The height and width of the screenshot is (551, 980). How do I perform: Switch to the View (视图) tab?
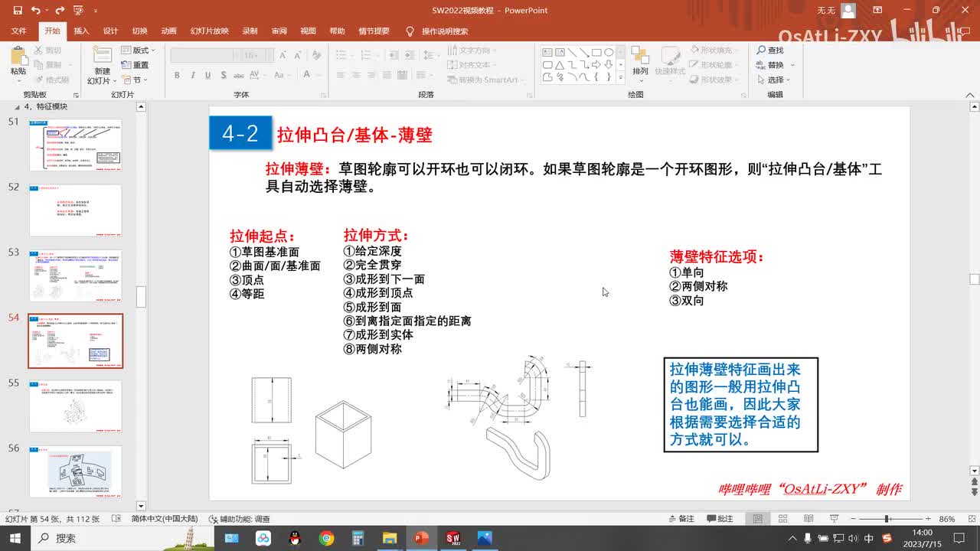tap(308, 31)
